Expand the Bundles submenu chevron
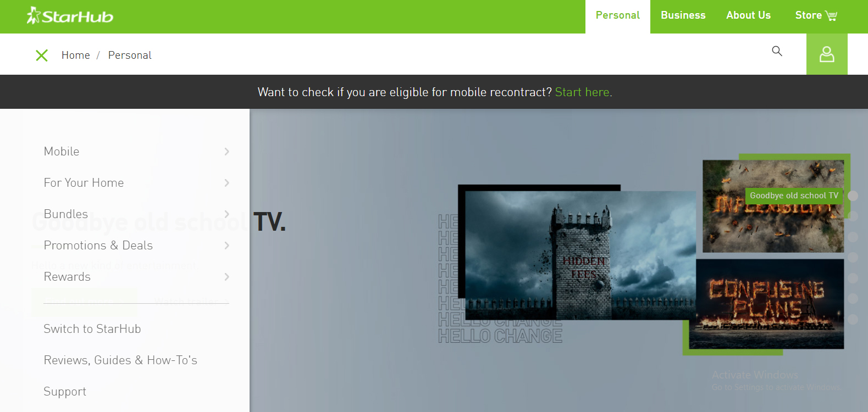 pyautogui.click(x=226, y=214)
